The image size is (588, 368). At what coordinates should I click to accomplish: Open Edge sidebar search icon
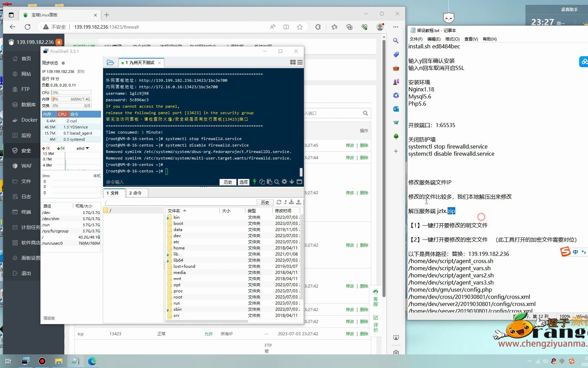pyautogui.click(x=396, y=41)
